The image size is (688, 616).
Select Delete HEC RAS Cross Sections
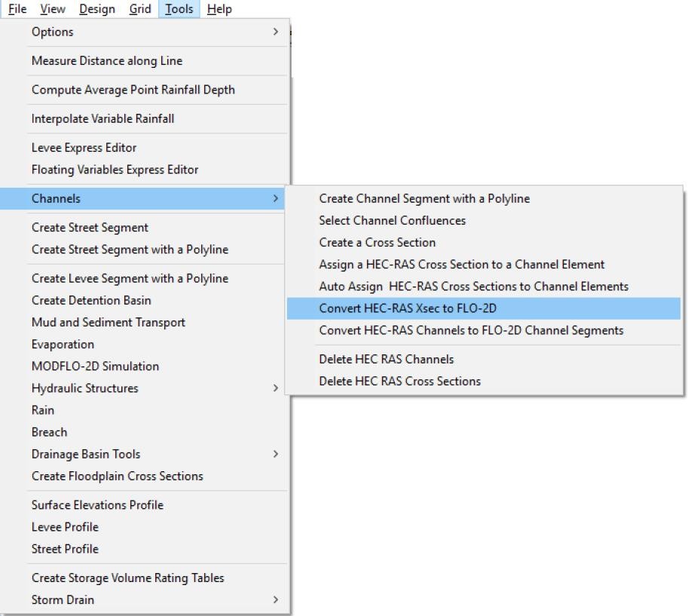pos(399,382)
